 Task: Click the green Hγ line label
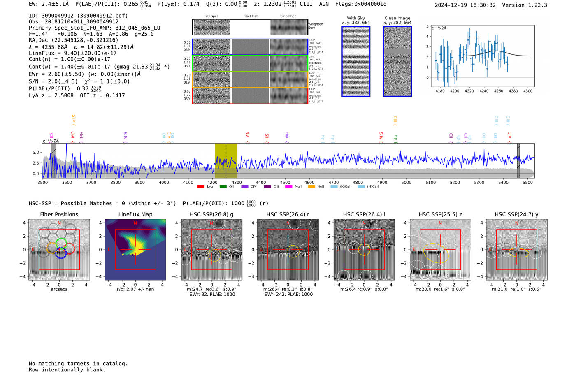click(x=396, y=138)
